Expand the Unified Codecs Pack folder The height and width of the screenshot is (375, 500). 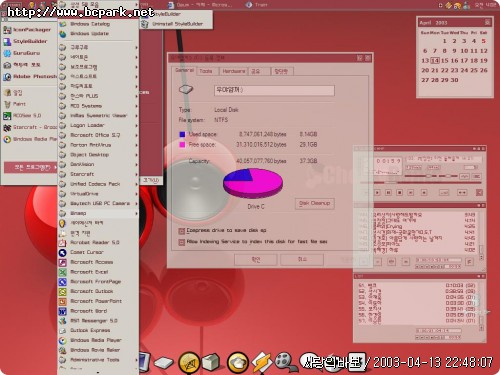pos(98,184)
